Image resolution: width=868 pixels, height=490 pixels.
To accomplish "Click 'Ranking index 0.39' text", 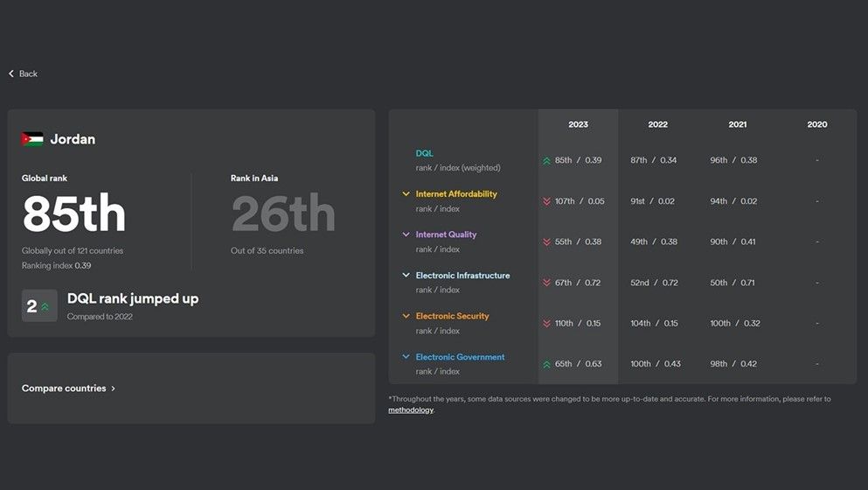I will pos(57,265).
